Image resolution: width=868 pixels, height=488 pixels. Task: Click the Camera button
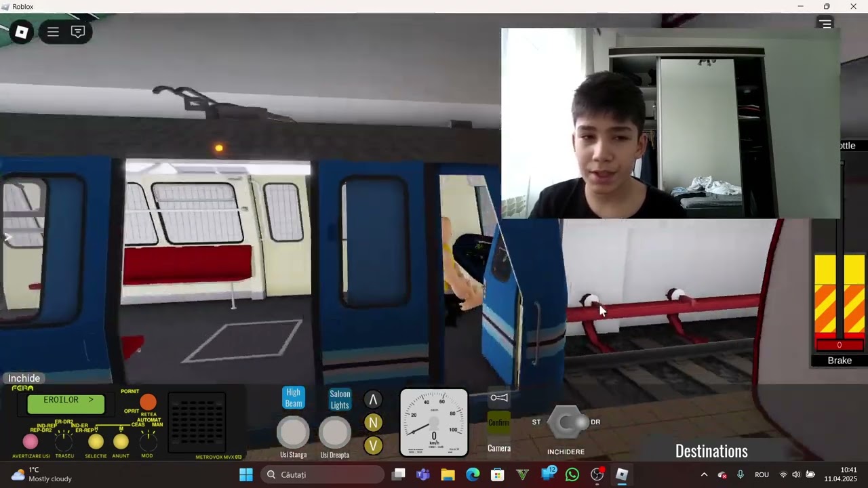click(x=499, y=448)
